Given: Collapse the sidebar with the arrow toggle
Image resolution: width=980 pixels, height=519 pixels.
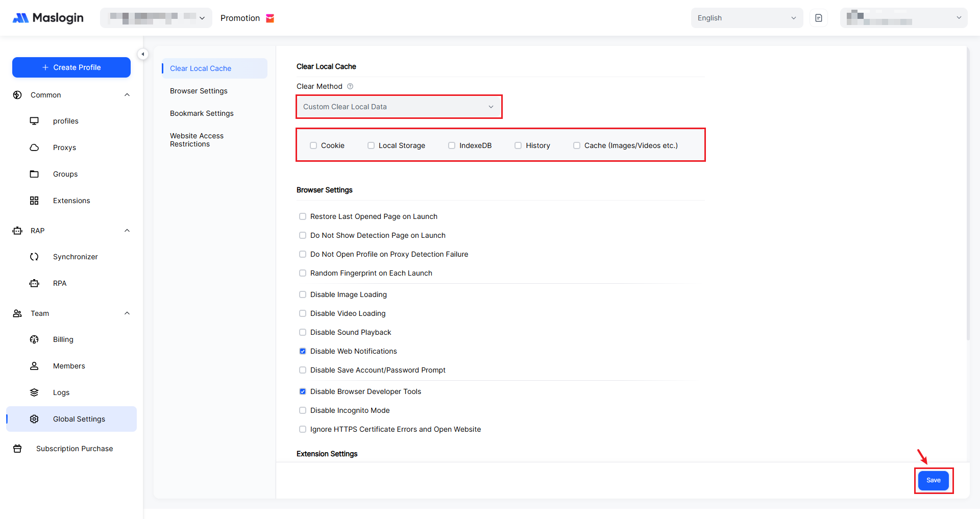Looking at the screenshot, I should click(143, 54).
